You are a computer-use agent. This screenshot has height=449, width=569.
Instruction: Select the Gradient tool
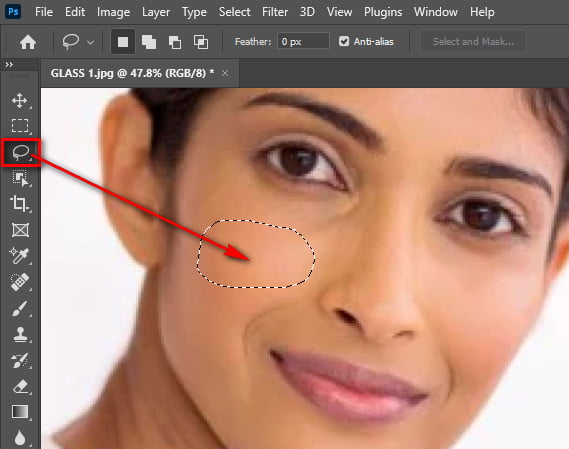(20, 412)
